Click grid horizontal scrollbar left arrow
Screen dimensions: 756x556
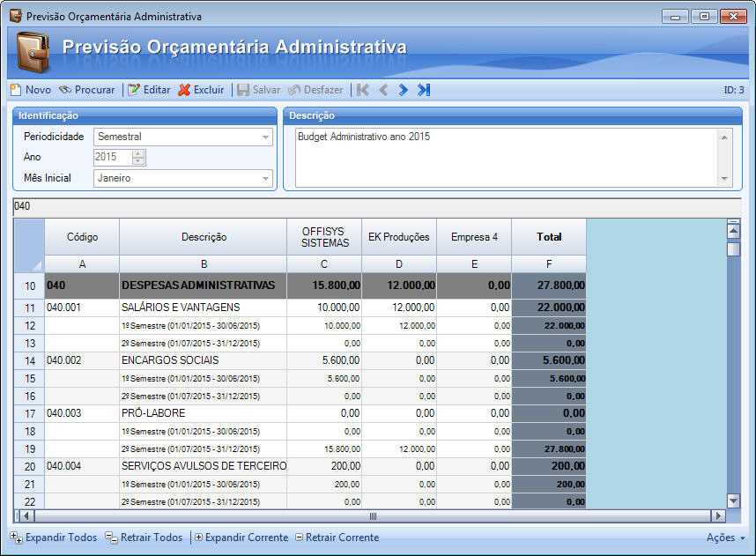(x=26, y=516)
